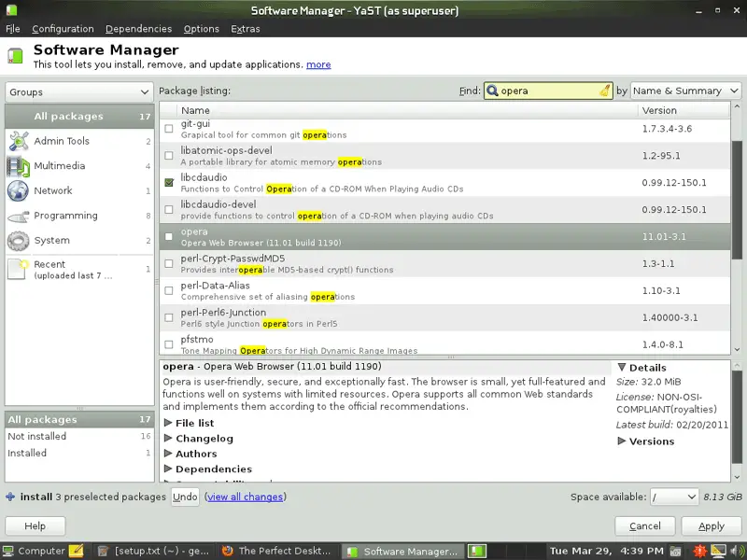
Task: Select the System gear icon
Action: click(19, 241)
